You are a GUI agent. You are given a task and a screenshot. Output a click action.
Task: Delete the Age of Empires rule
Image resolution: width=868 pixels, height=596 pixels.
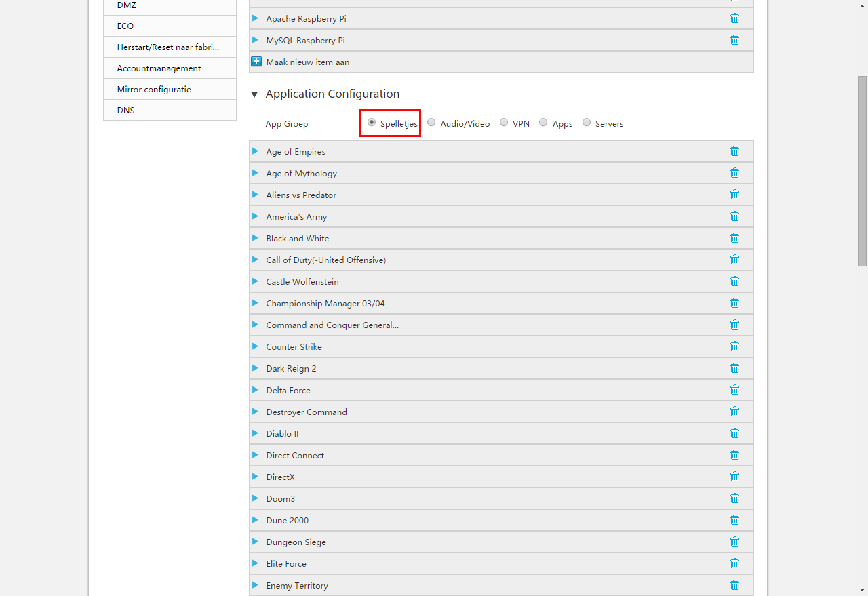(x=734, y=151)
